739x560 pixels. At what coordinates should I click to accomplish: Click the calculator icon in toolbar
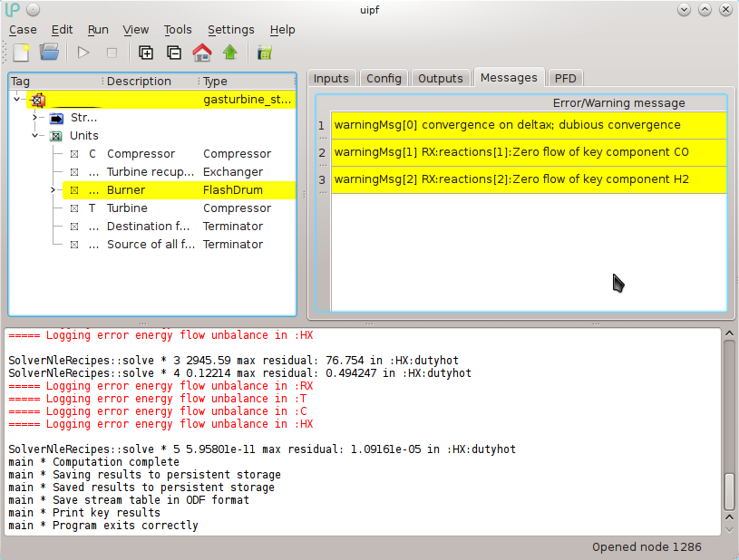pos(265,53)
